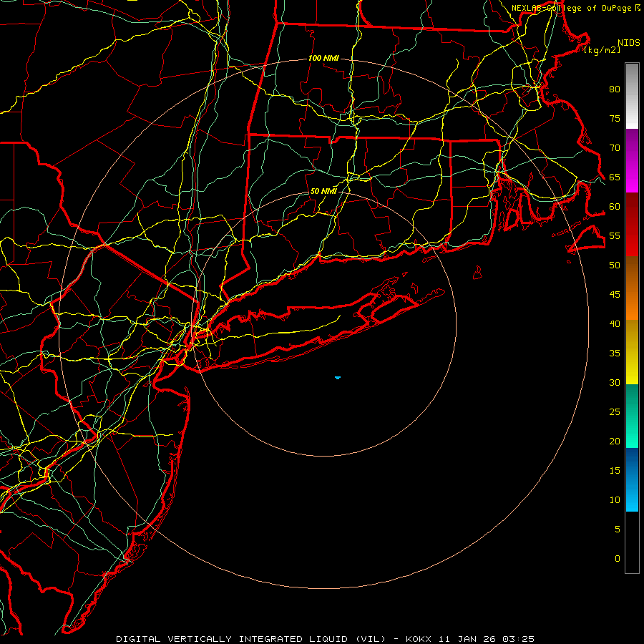Click the scale value 75
Viewport: 644px width, 644px height.
[615, 119]
